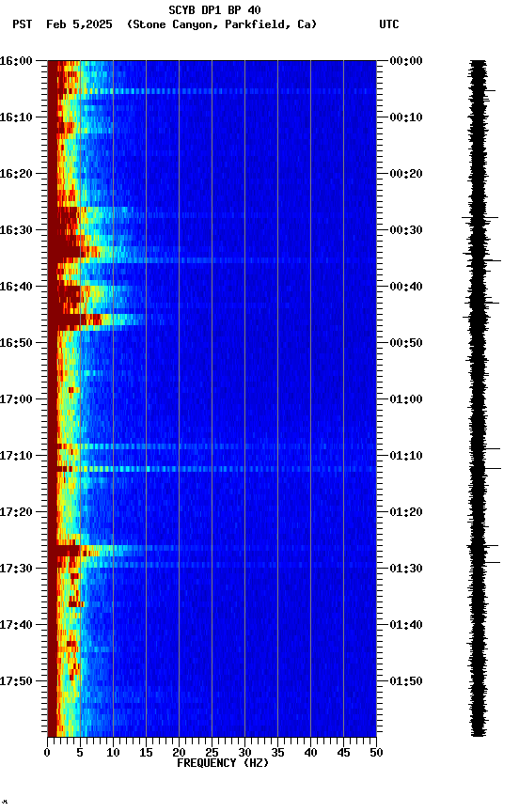
Task: Click the UTC time label 01:20
Action: tap(406, 512)
